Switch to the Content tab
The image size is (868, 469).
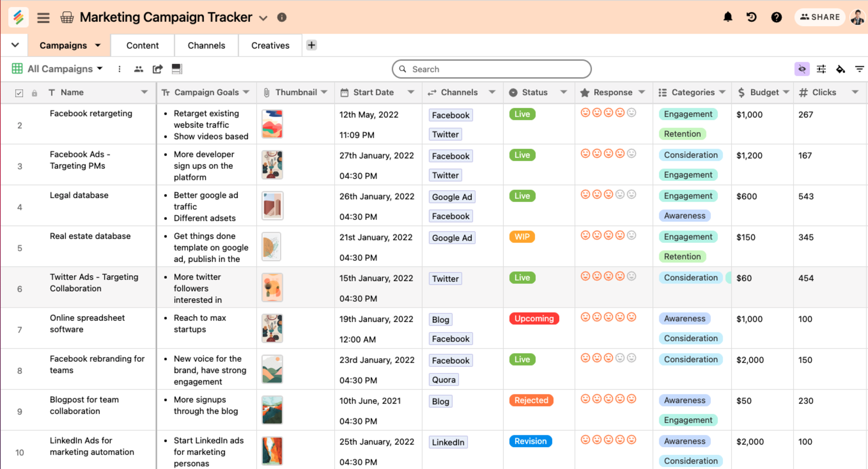(142, 44)
